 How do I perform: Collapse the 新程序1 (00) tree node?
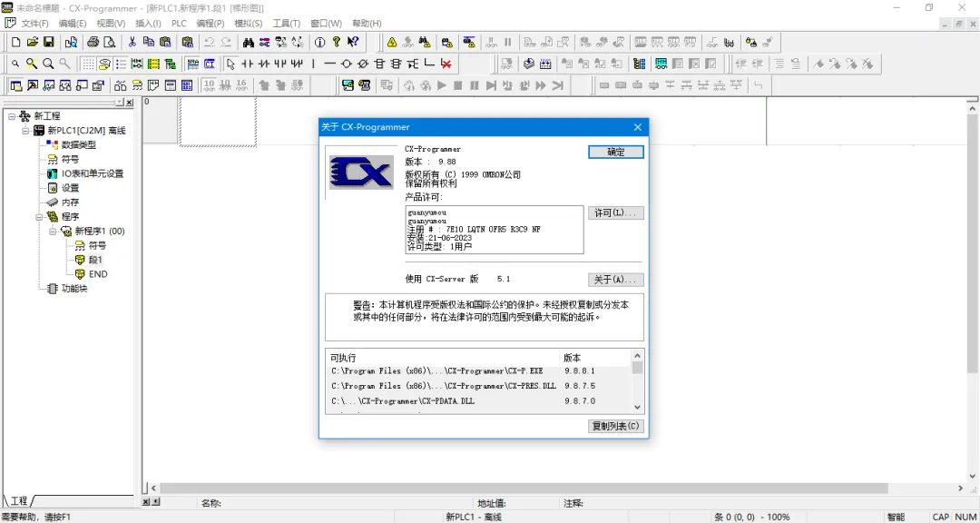tap(54, 232)
